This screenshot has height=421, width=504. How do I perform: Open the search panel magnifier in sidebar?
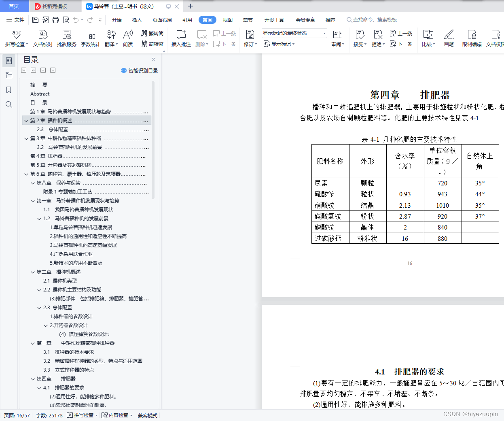click(9, 104)
